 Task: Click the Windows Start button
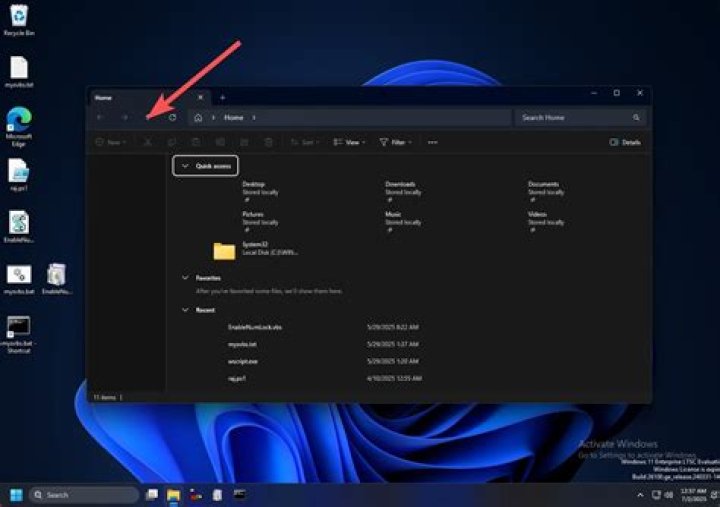coord(16,494)
